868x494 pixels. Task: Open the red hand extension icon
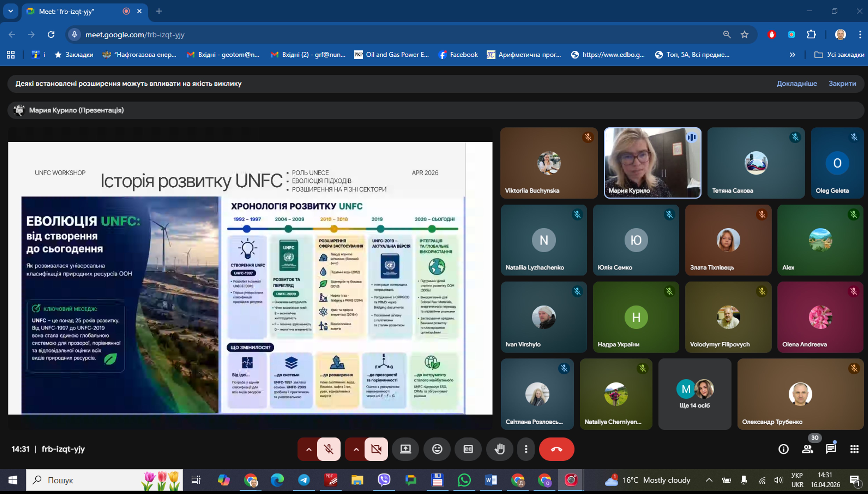click(x=772, y=35)
